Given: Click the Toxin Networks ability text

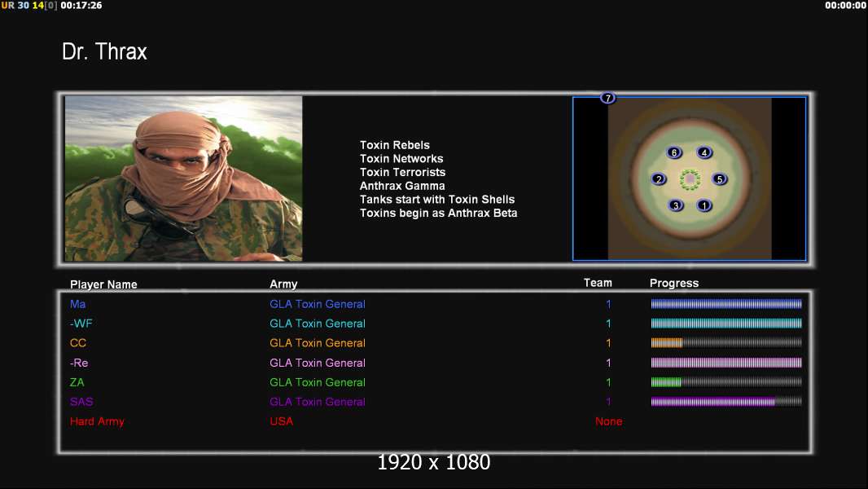Looking at the screenshot, I should point(401,158).
